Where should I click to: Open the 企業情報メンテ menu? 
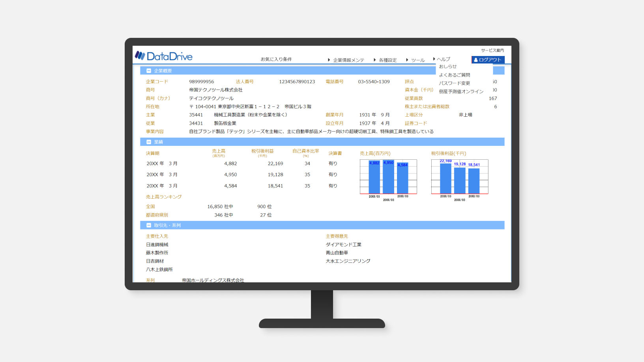click(346, 60)
